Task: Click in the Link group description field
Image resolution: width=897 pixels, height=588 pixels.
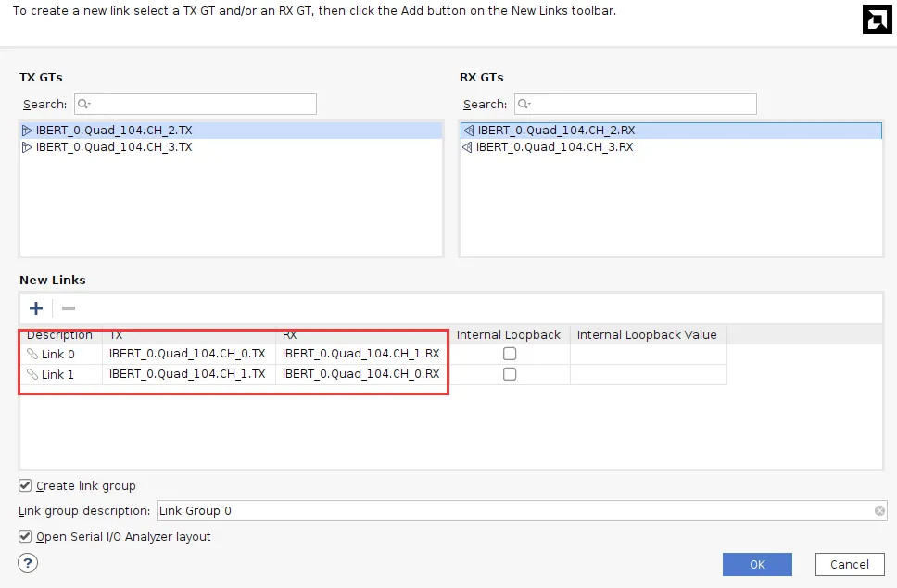Action: (510, 511)
